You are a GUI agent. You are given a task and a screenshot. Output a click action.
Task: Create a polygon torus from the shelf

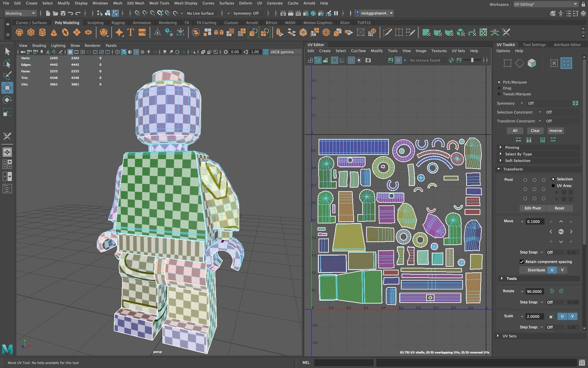pyautogui.click(x=65, y=33)
